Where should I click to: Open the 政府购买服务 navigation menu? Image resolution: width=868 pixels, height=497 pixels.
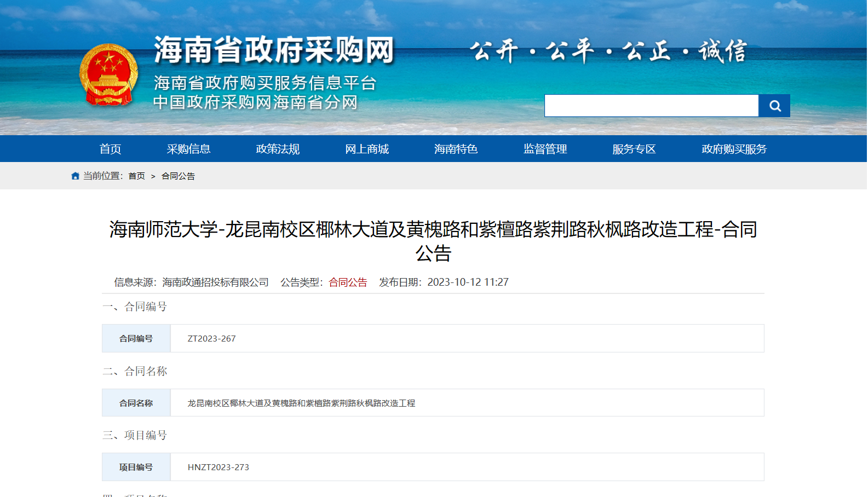[x=734, y=149]
